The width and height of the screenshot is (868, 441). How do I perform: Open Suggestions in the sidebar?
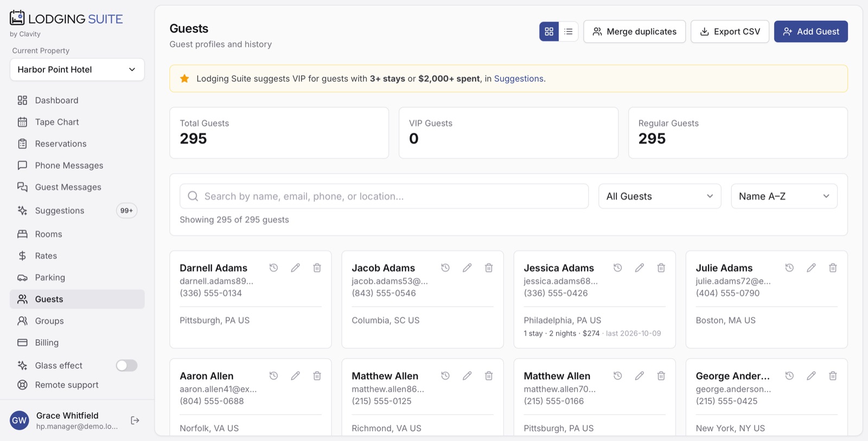pos(77,211)
